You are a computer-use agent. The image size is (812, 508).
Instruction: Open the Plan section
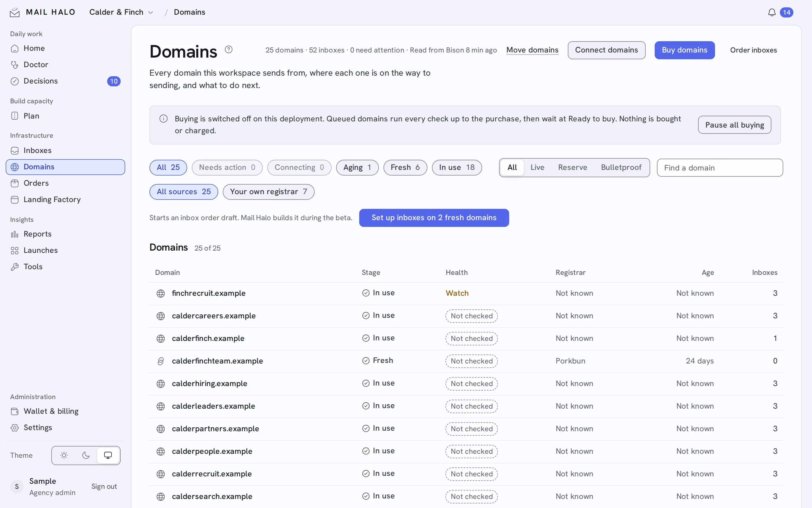[x=65, y=116]
